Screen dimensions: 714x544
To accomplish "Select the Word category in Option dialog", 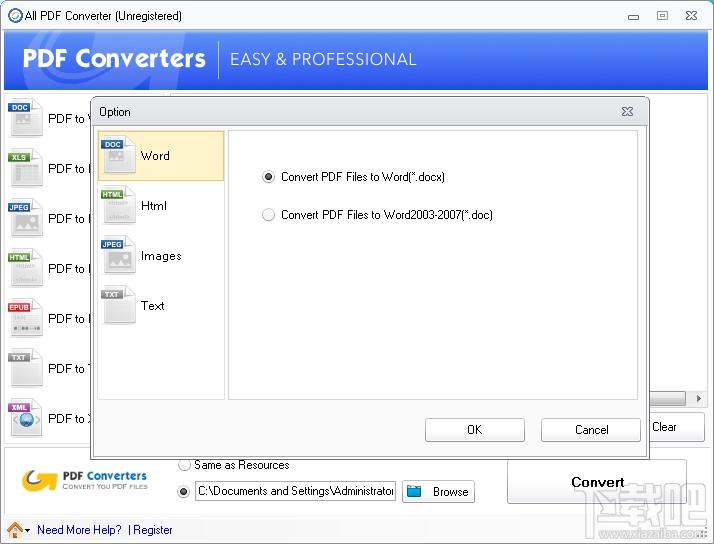I will click(x=161, y=156).
